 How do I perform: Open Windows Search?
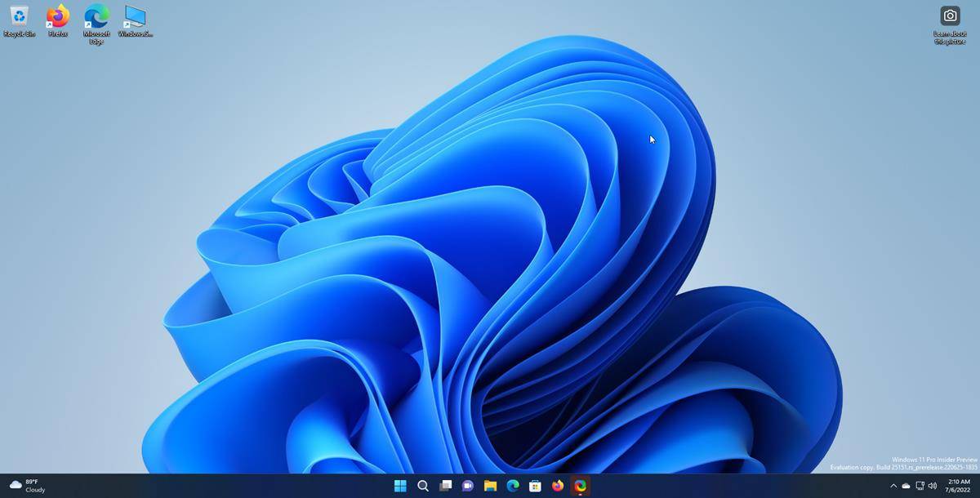tap(422, 485)
